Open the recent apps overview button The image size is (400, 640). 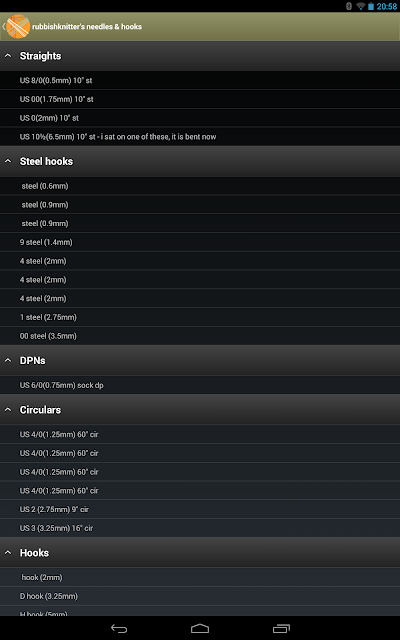(281, 628)
